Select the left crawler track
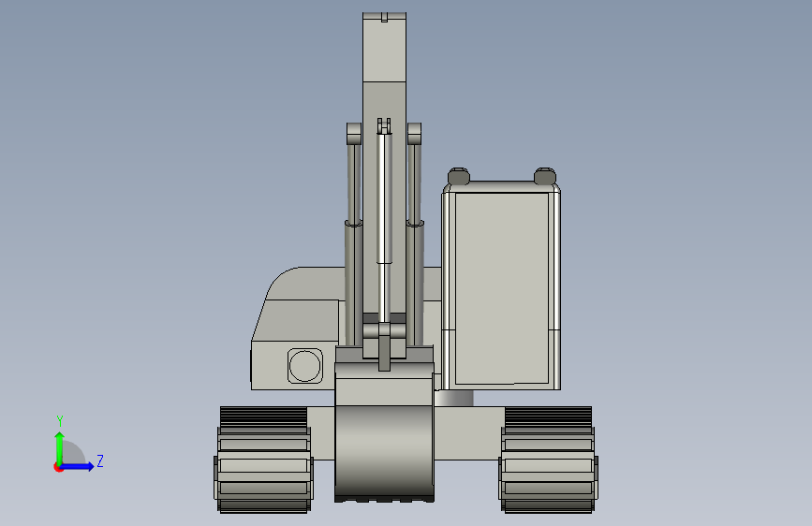 click(x=263, y=460)
